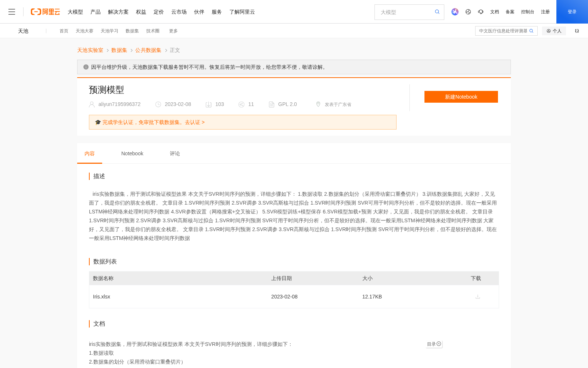This screenshot has width=588, height=368.
Task: Click the fullscreen icon next to 个人
Action: click(x=577, y=31)
